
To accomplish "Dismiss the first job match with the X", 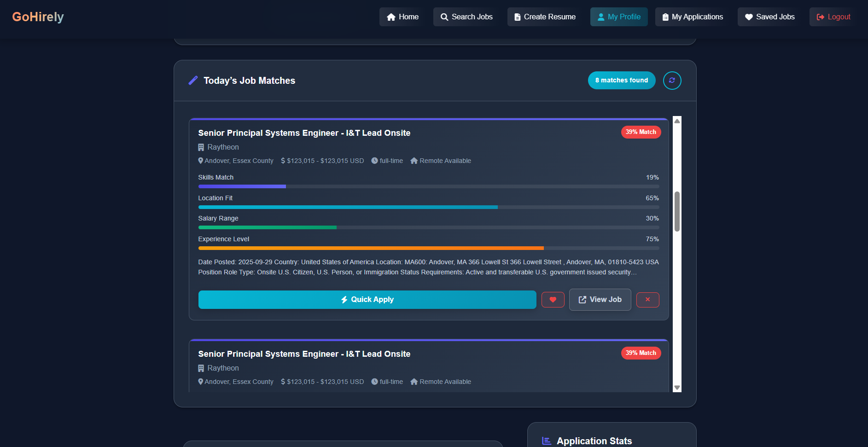I will (x=647, y=300).
